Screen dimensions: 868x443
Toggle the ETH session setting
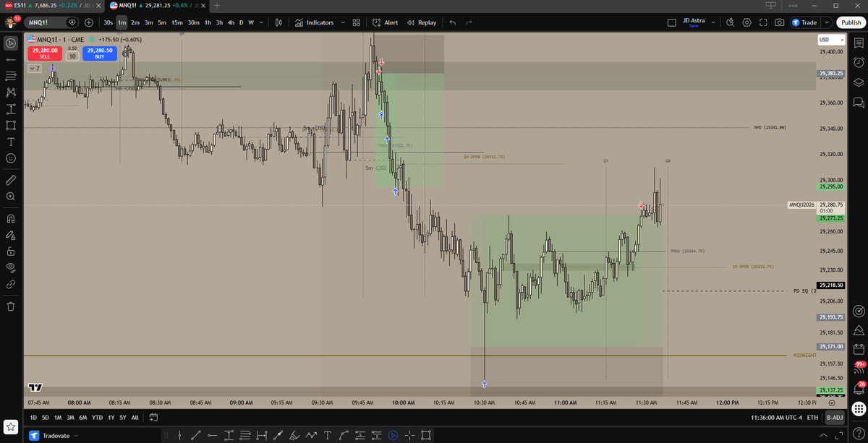point(812,417)
